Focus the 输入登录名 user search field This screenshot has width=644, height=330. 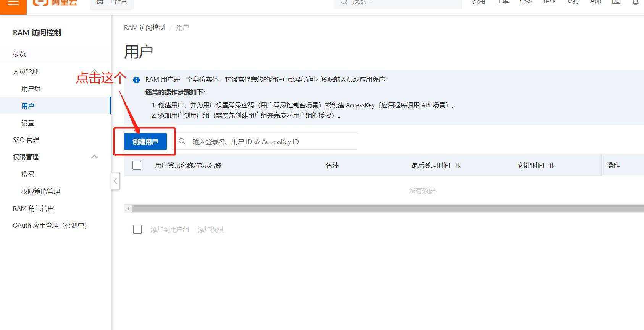pyautogui.click(x=267, y=141)
